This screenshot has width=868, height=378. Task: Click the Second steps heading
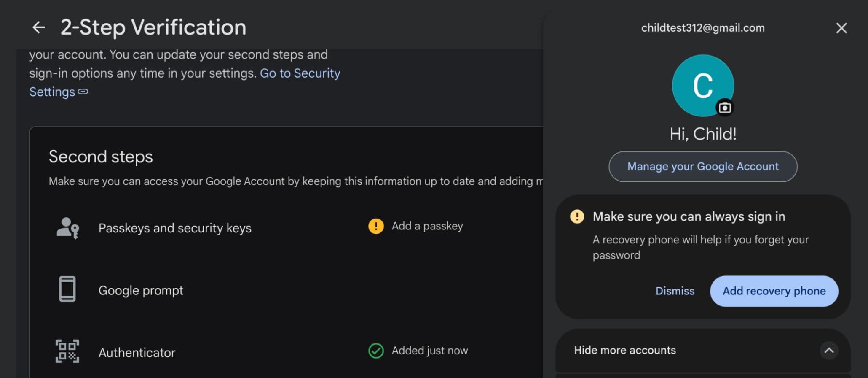(101, 157)
